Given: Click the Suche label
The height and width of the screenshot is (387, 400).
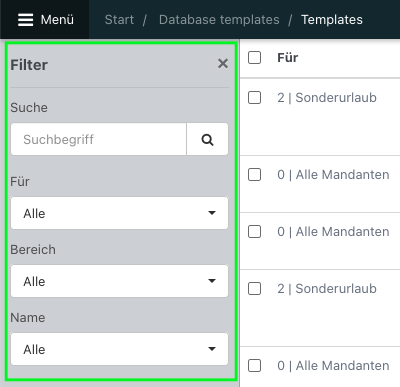Looking at the screenshot, I should pos(29,107).
